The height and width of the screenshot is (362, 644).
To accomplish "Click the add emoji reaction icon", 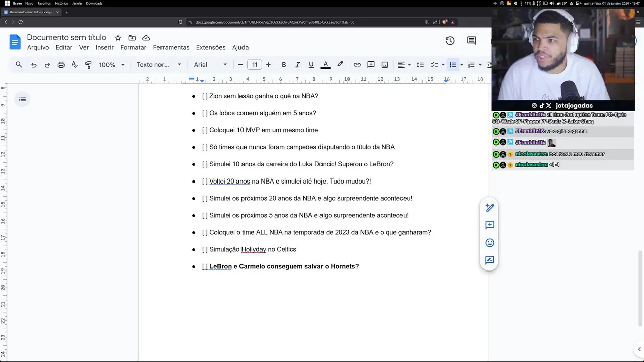I will (490, 243).
